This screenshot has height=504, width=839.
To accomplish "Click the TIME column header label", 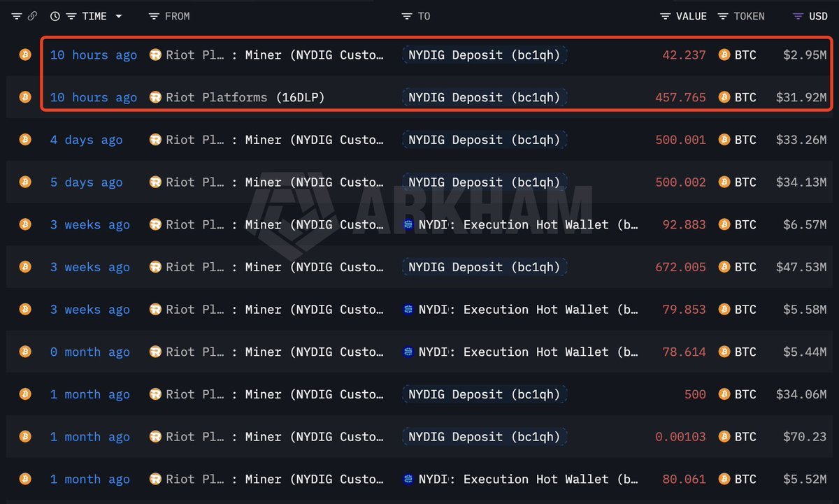I will tap(94, 16).
